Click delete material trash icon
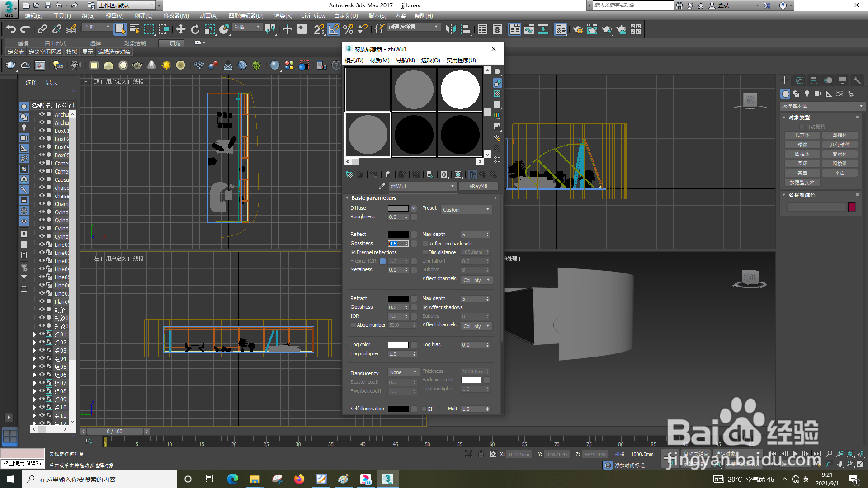Viewport: 868px width, 489px height. pos(387,174)
